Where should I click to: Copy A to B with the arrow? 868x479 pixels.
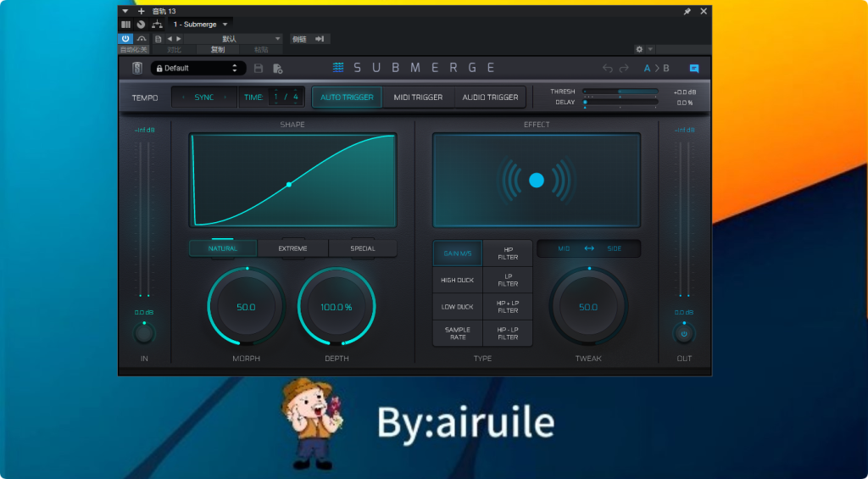657,69
